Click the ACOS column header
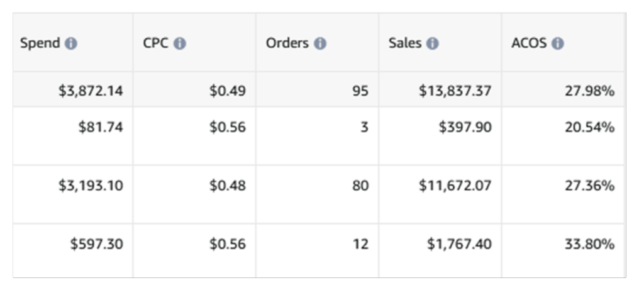 pos(529,43)
